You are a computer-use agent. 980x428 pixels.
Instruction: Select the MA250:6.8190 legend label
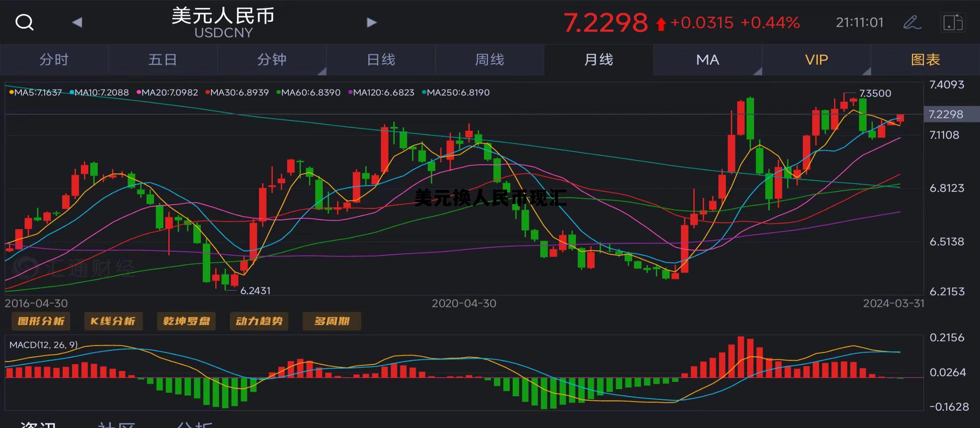(x=456, y=92)
